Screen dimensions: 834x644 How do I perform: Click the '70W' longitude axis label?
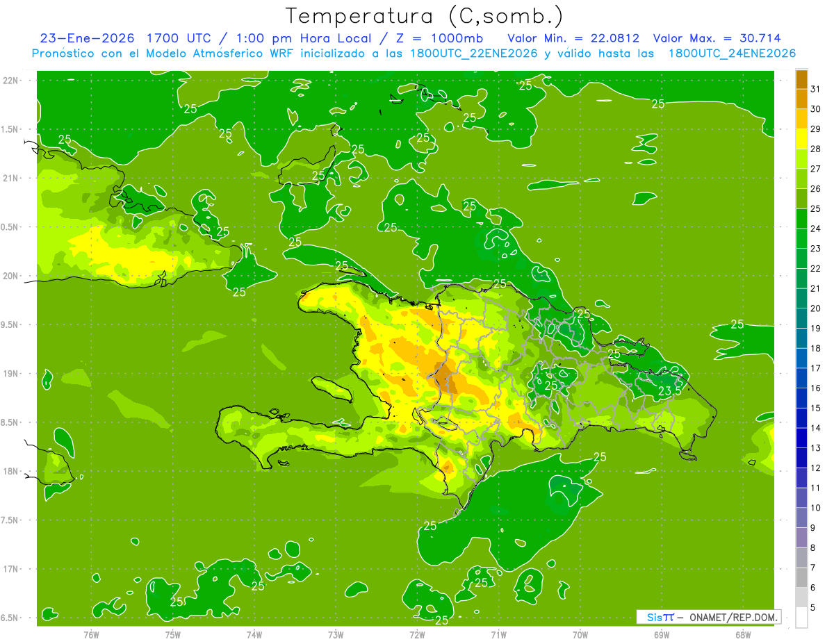coord(580,635)
